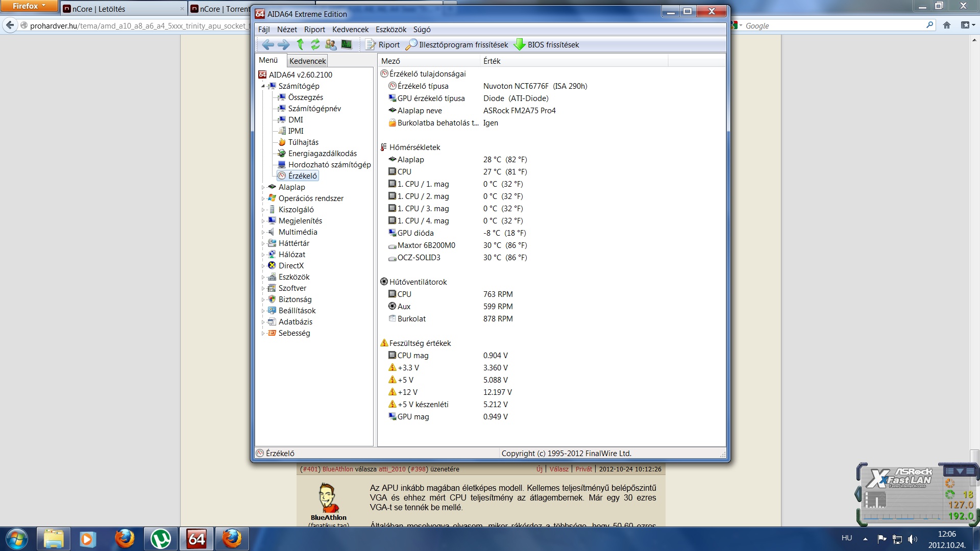Click the Back arrow in AIDA64 toolbar
This screenshot has height=551, width=980.
coord(267,45)
